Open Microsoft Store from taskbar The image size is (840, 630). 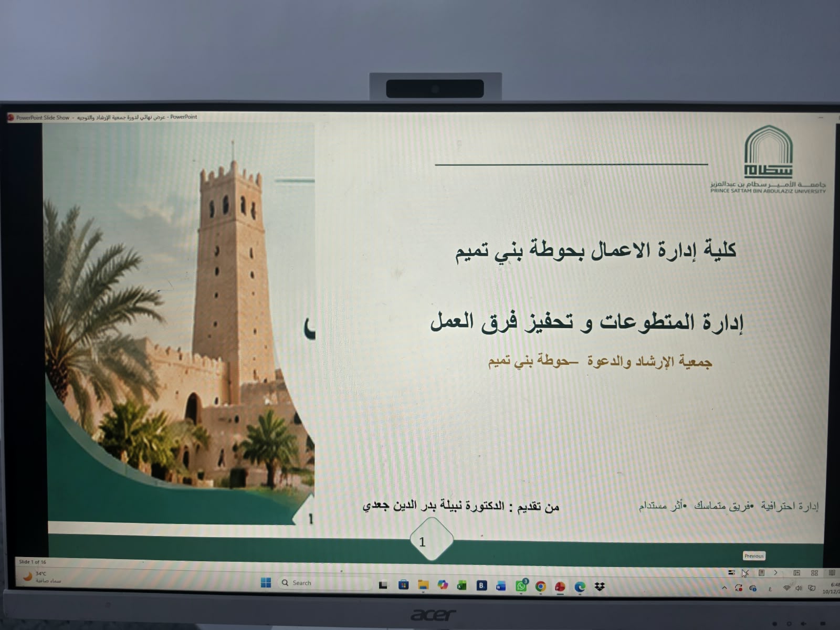pos(403,584)
